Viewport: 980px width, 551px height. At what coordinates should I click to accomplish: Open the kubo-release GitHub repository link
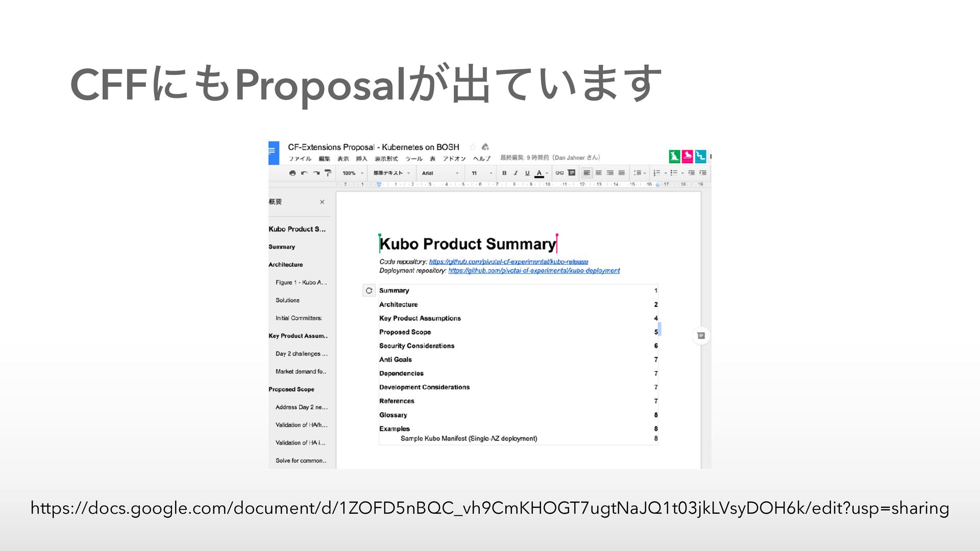tap(508, 262)
